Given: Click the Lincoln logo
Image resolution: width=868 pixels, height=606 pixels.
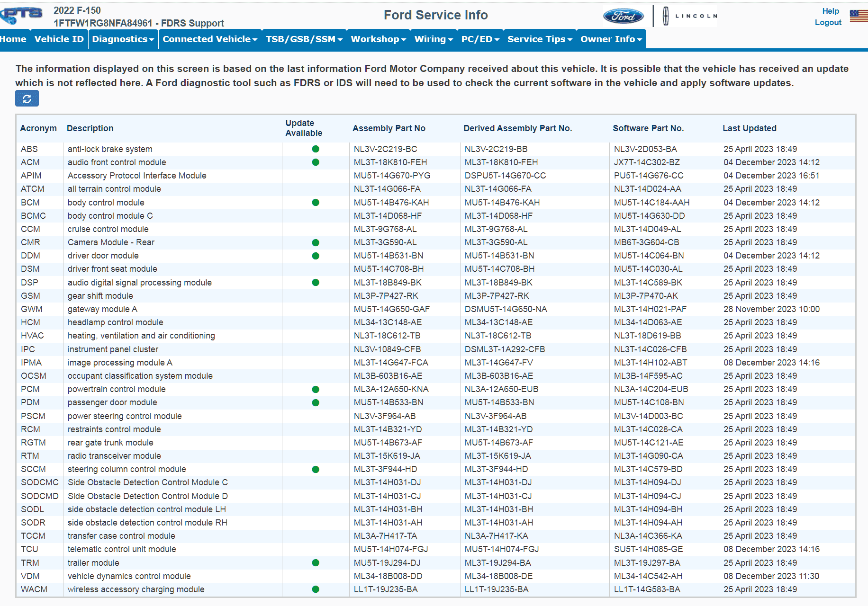Looking at the screenshot, I should (690, 16).
